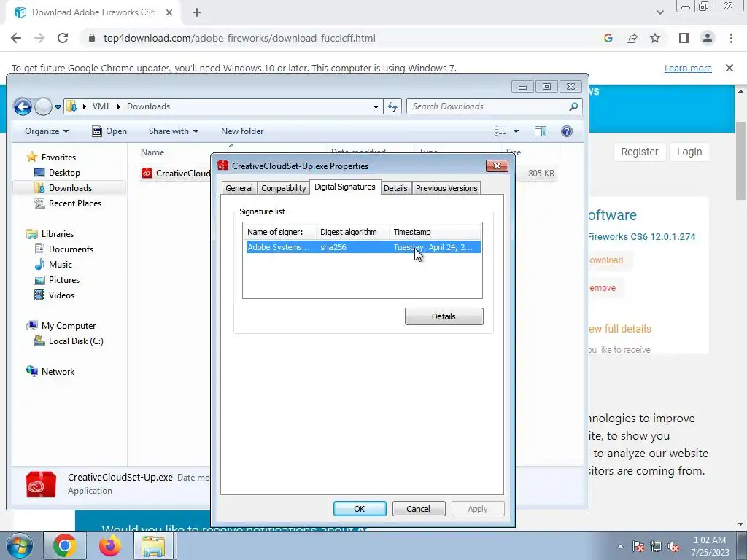
Task: Open Explorer's recent locations dropdown arrow
Action: click(x=58, y=107)
